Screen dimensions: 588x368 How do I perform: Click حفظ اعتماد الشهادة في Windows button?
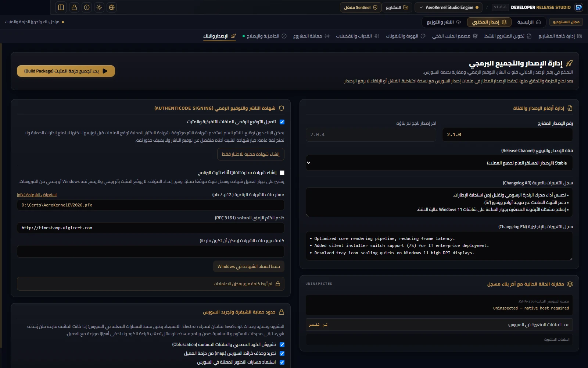[x=248, y=266]
